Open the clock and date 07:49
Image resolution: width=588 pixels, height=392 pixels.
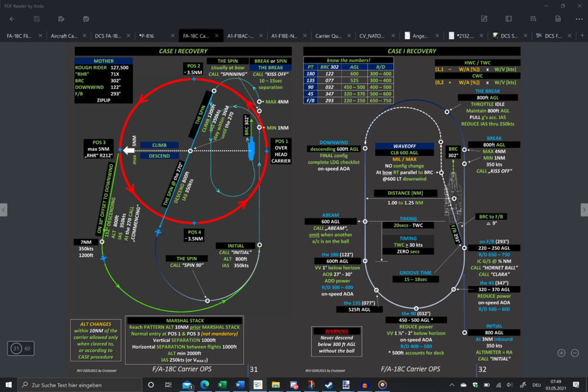point(556,385)
